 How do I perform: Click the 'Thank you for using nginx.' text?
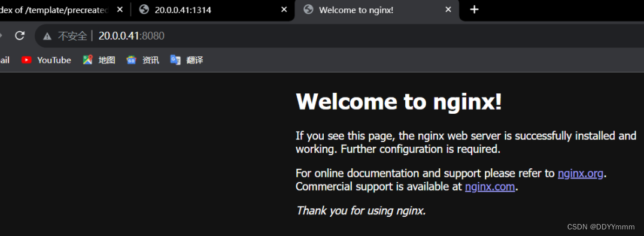click(x=361, y=211)
